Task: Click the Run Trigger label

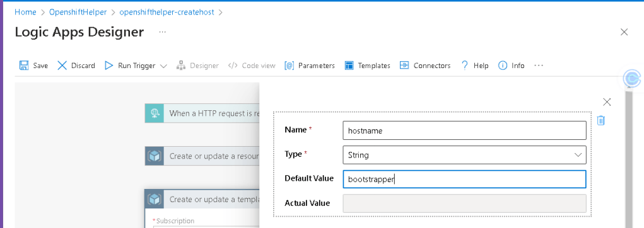Action: 137,66
